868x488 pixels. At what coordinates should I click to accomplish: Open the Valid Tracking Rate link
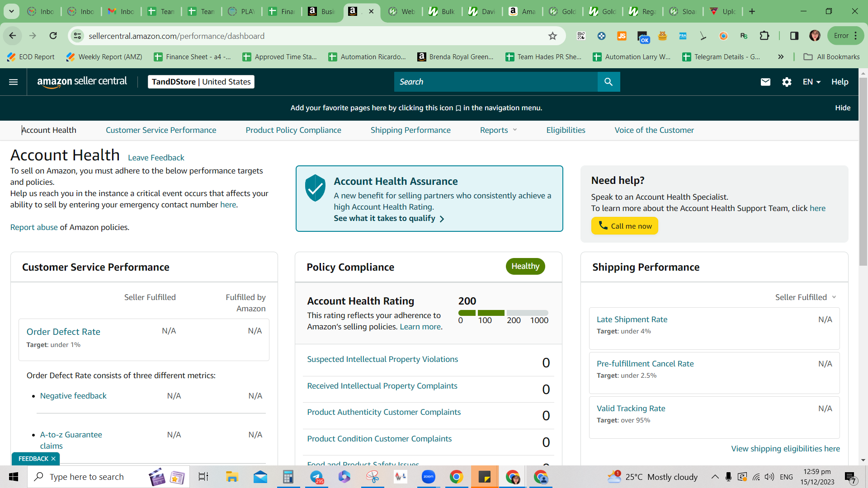631,408
